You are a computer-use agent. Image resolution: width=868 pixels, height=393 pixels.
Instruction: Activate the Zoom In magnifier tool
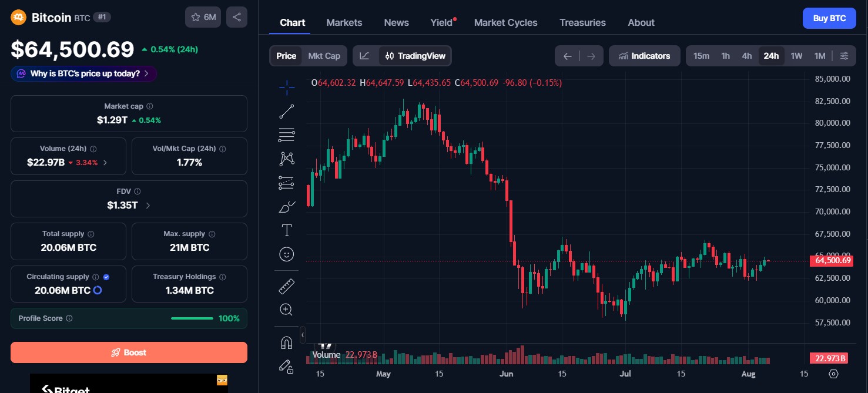[287, 310]
